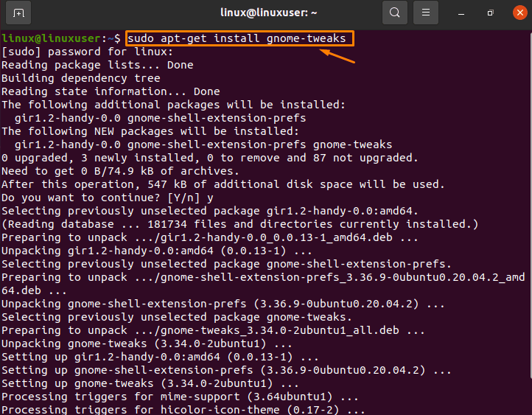Open a new terminal tab
The image size is (532, 415).
pyautogui.click(x=18, y=13)
